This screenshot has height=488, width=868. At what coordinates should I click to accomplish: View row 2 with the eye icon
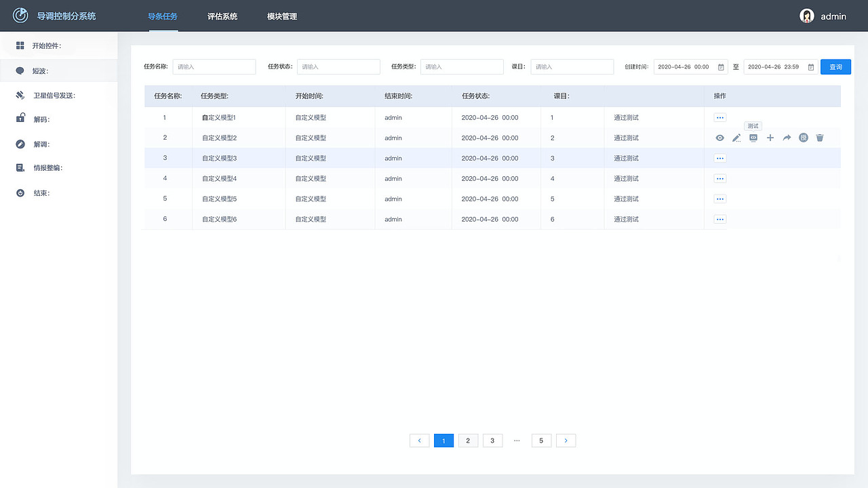click(720, 138)
